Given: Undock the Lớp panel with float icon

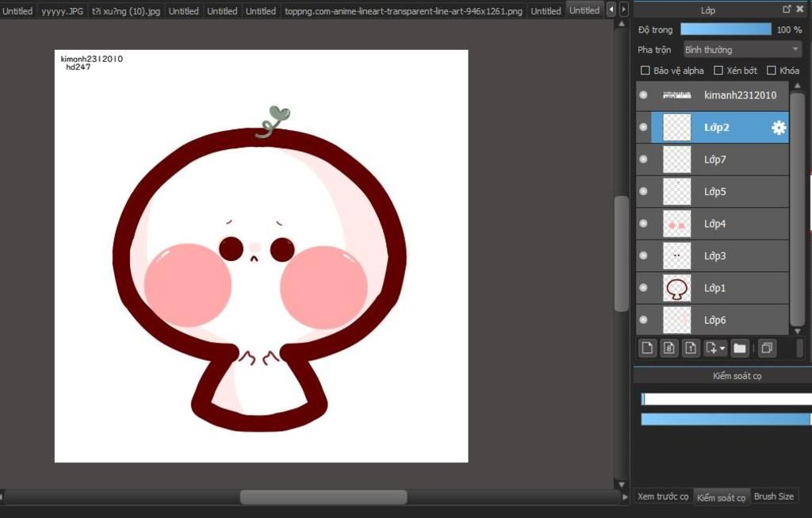Looking at the screenshot, I should 787,9.
